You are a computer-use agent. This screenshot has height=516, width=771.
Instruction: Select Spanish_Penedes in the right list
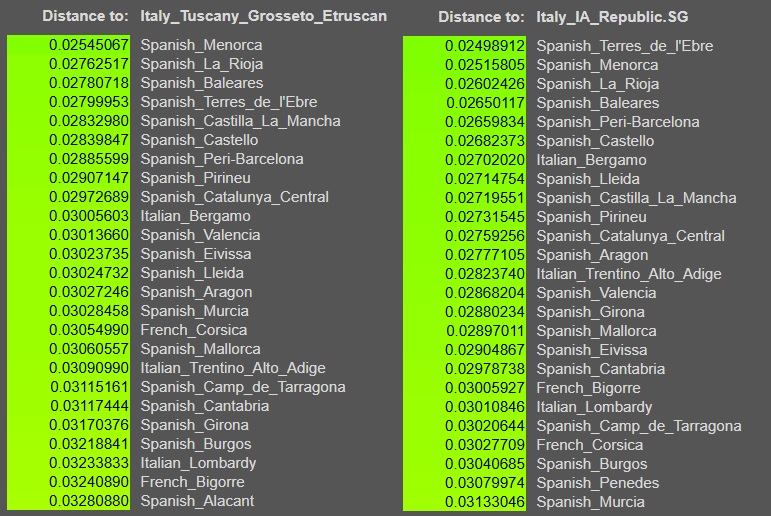click(x=597, y=483)
